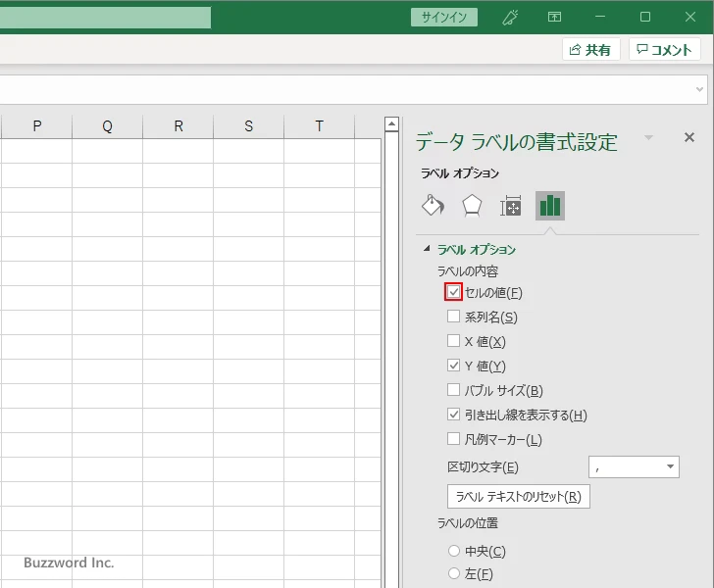Open the Fill & Line paint bucket tab
The height and width of the screenshot is (588, 714).
(x=433, y=206)
